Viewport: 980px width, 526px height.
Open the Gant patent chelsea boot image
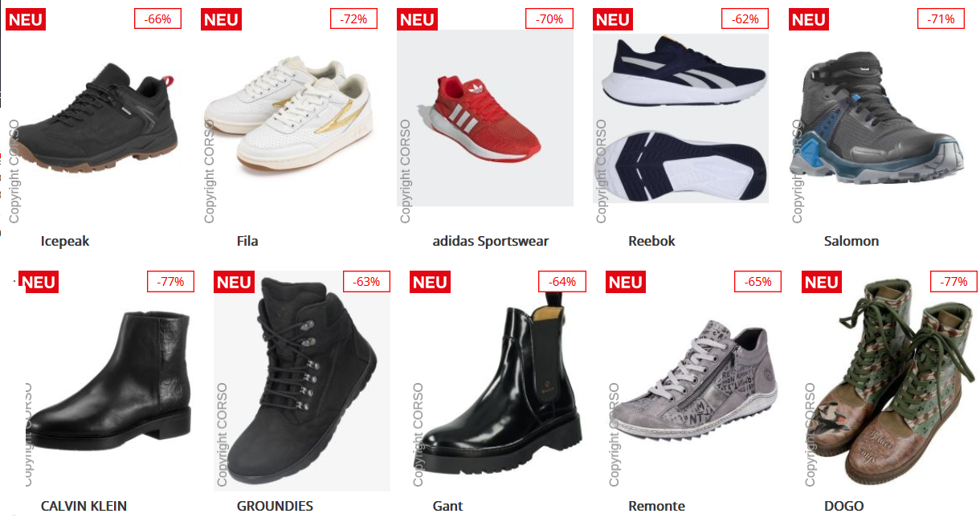(498, 381)
